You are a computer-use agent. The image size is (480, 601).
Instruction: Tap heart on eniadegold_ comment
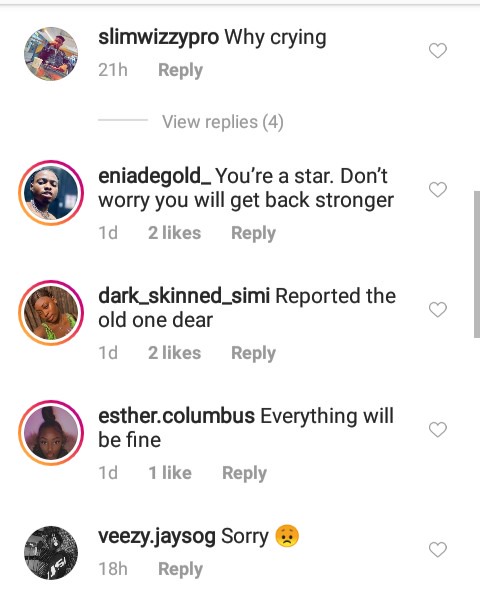pos(438,189)
